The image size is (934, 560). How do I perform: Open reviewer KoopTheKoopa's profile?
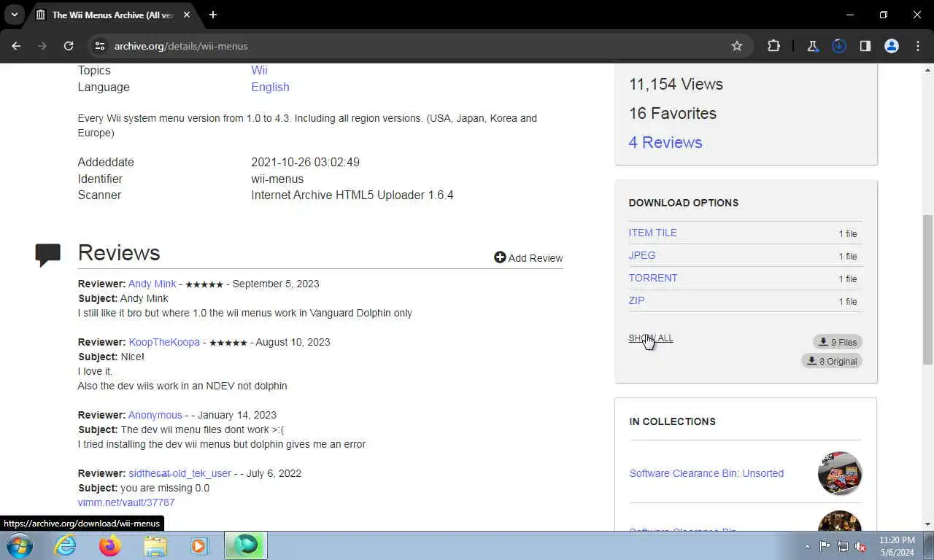click(164, 342)
